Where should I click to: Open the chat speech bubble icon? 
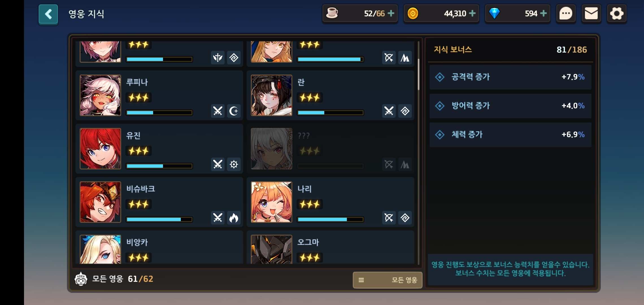566,14
